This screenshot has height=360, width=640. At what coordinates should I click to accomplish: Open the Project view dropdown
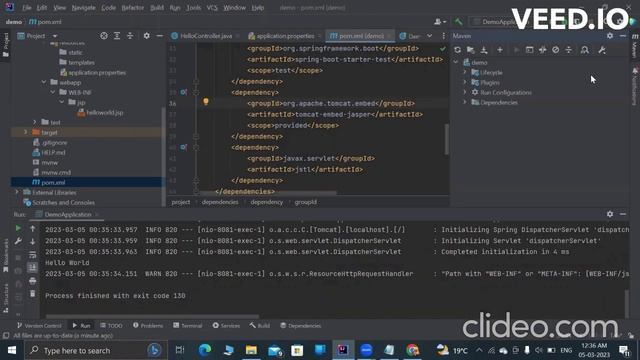pyautogui.click(x=55, y=36)
